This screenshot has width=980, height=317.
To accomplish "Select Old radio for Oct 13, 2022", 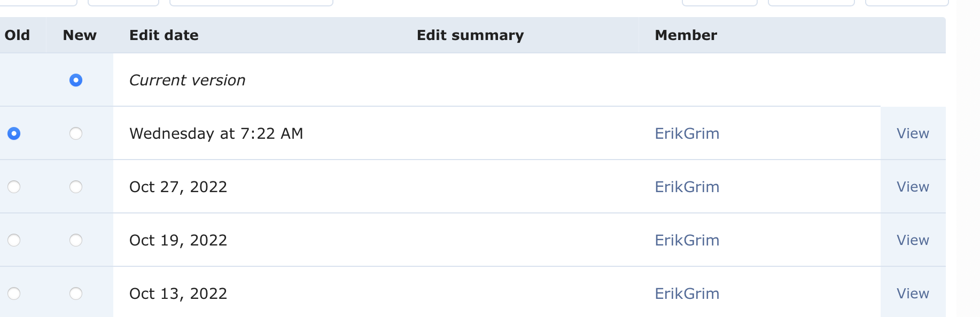I will 14,294.
